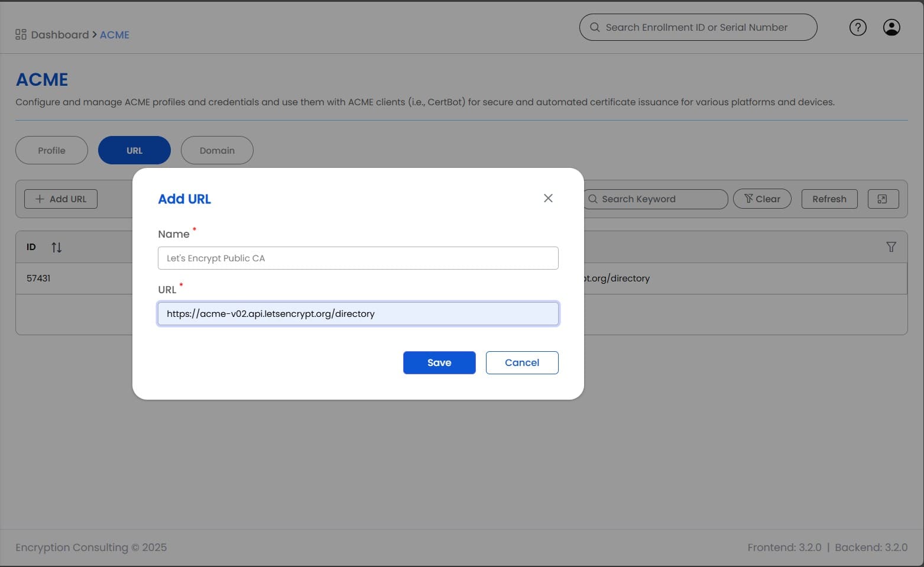Click the export icon beside Refresh
The width and height of the screenshot is (924, 567).
click(x=883, y=199)
